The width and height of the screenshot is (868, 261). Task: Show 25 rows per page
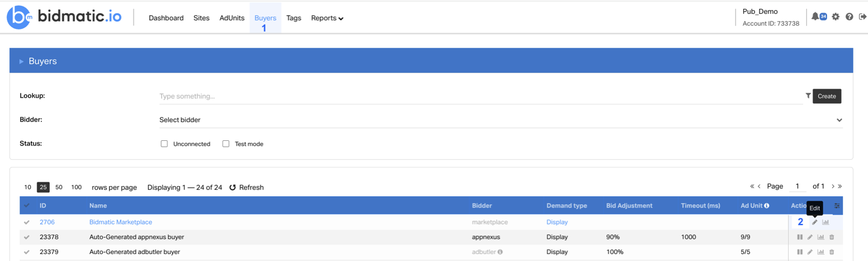coord(43,187)
